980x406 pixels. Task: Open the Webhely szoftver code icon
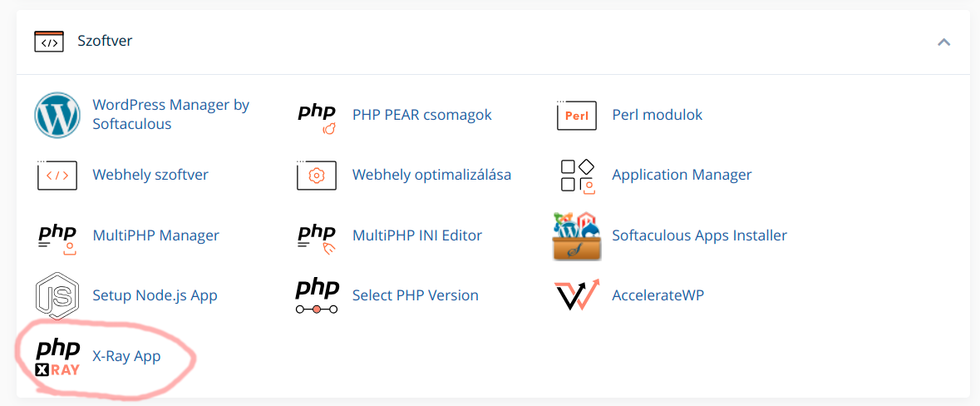[x=57, y=176]
